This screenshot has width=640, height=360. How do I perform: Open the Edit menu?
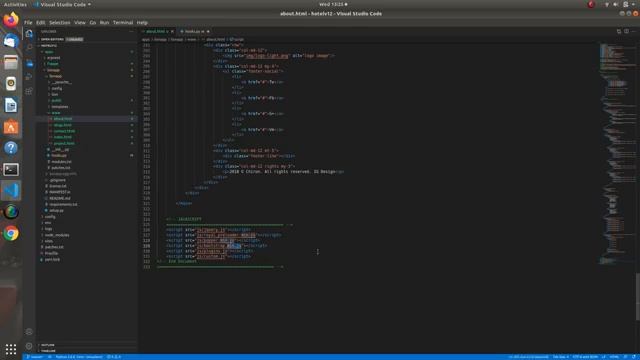click(x=41, y=22)
